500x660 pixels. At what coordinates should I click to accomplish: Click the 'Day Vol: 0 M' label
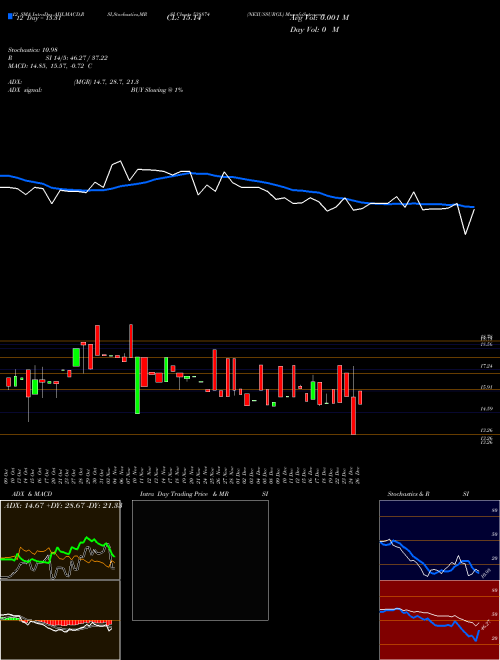click(x=314, y=30)
